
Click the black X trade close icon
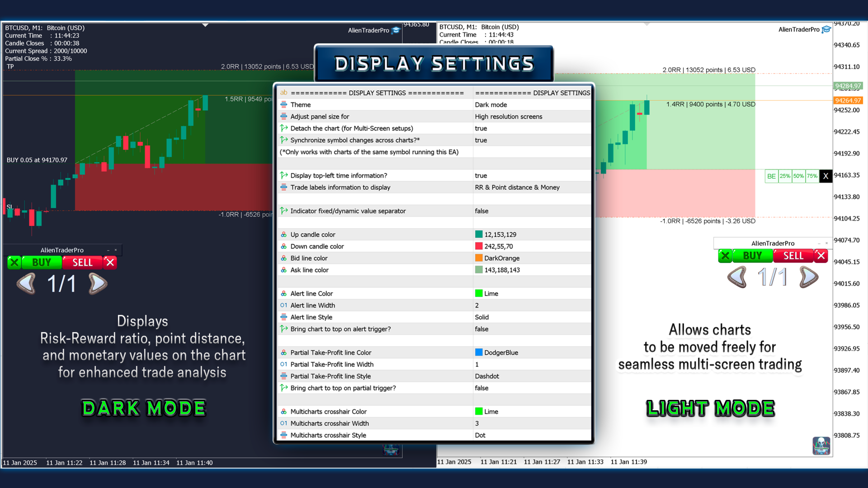[x=826, y=176]
